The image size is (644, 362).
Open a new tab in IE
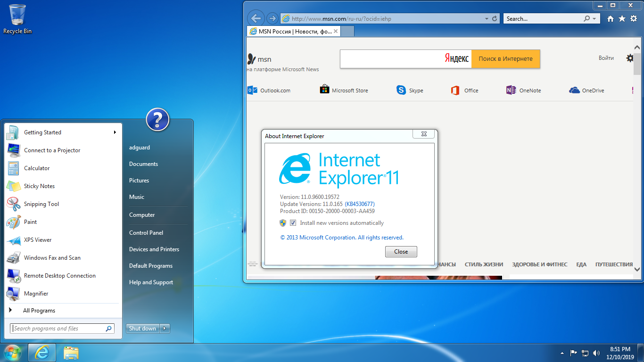tap(347, 32)
